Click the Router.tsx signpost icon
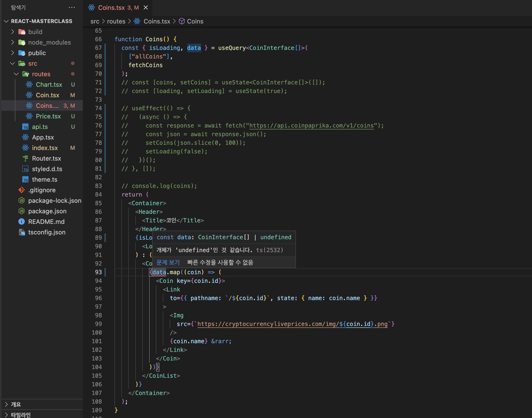Screen dimensions: 532x418 pyautogui.click(x=25, y=158)
